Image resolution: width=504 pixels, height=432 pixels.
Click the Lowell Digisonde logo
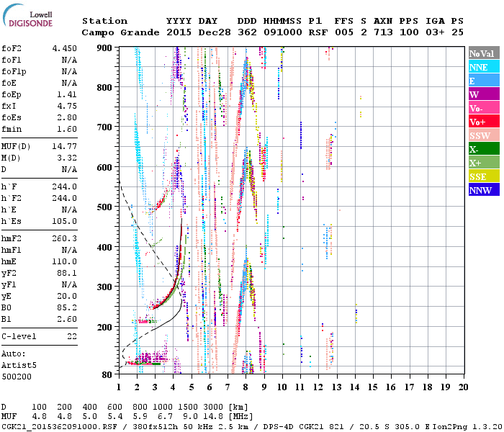click(x=27, y=16)
